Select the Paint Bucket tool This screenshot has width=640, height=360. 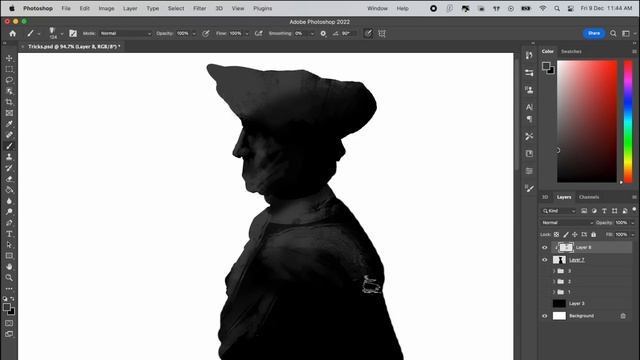tap(9, 190)
